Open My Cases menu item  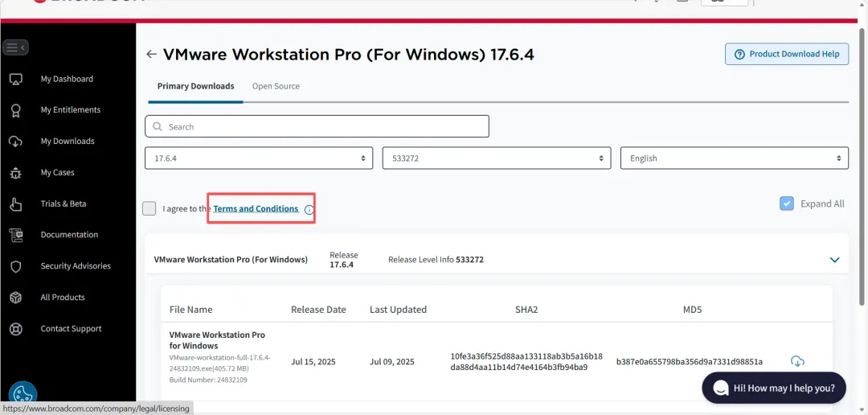(58, 173)
